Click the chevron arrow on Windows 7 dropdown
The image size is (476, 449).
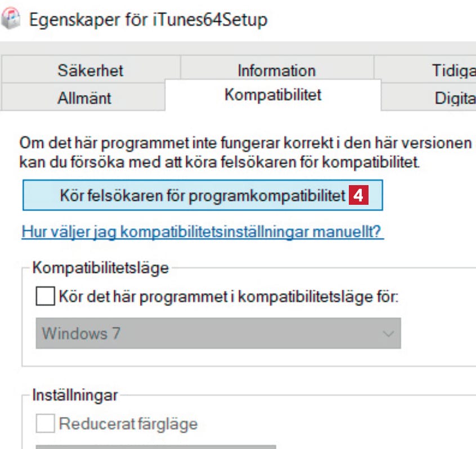(x=388, y=334)
